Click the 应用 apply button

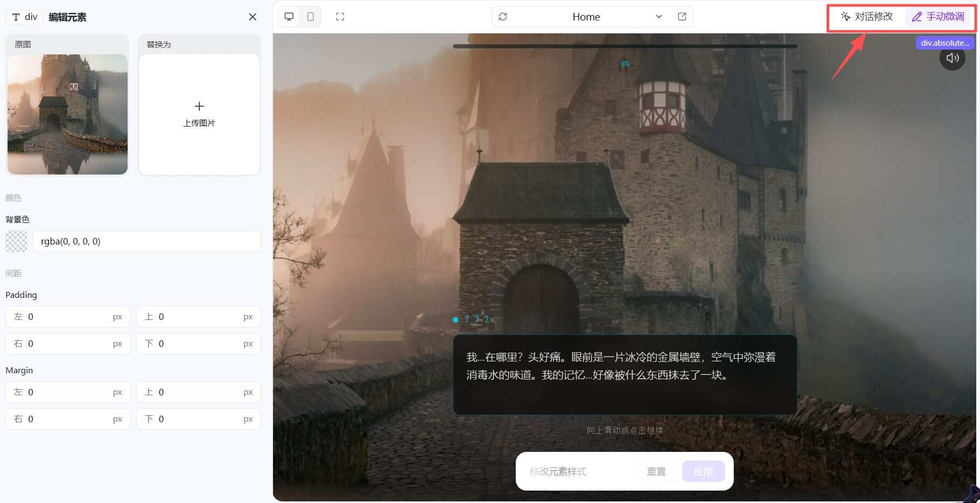(x=703, y=472)
